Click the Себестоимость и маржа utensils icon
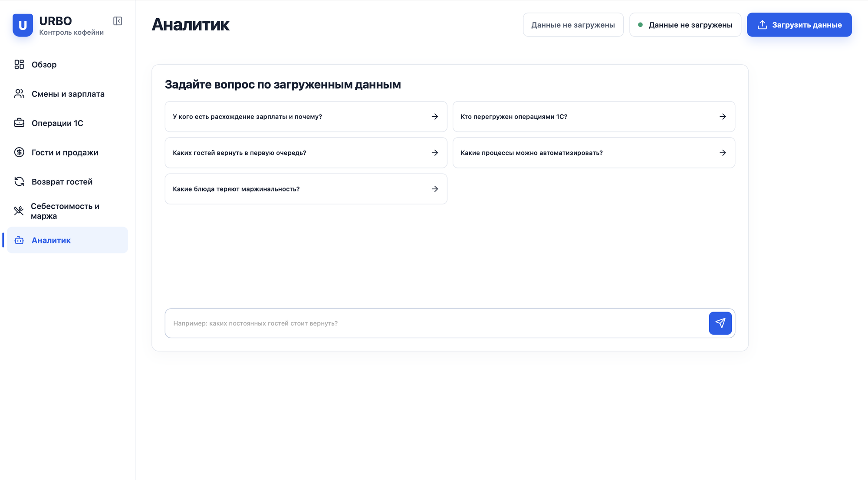Screen dimensions: 868x480 click(19, 211)
